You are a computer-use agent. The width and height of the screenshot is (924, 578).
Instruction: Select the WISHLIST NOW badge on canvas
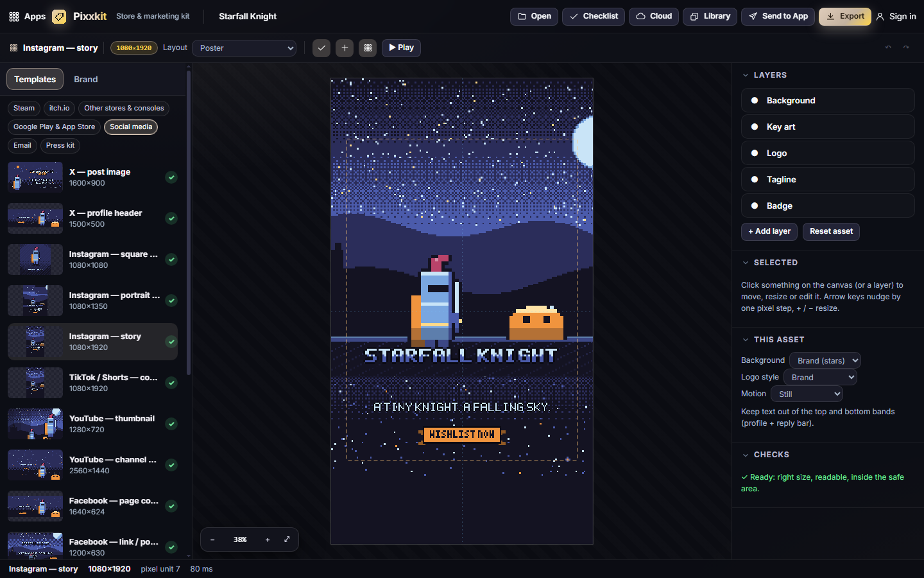click(x=462, y=435)
